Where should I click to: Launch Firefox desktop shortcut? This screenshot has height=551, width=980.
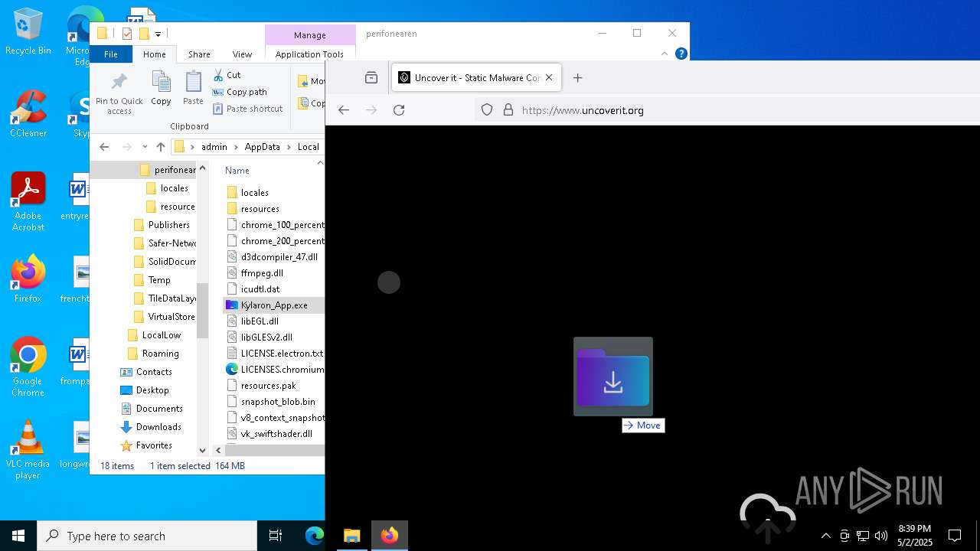click(x=28, y=279)
